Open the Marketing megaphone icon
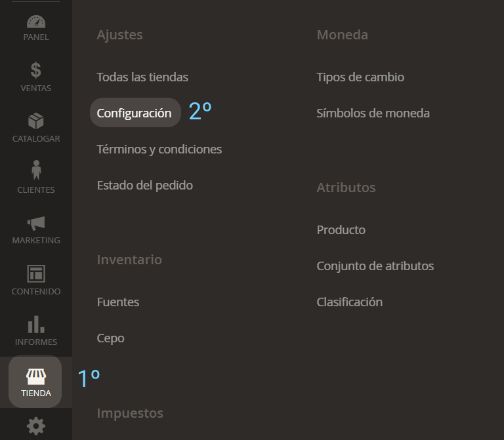This screenshot has height=440, width=504. (36, 222)
